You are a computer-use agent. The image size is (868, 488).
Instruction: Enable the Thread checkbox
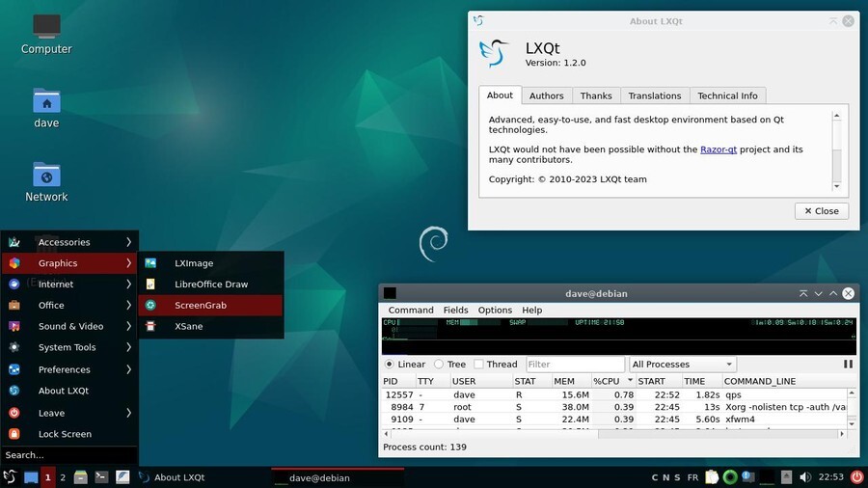pos(478,364)
